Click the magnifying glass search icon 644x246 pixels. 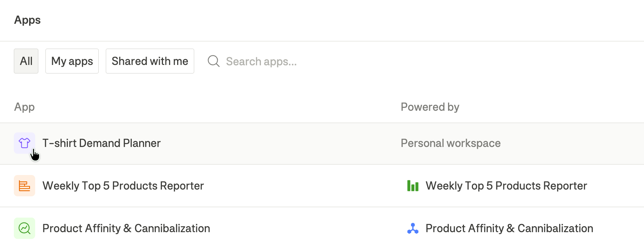pyautogui.click(x=214, y=61)
